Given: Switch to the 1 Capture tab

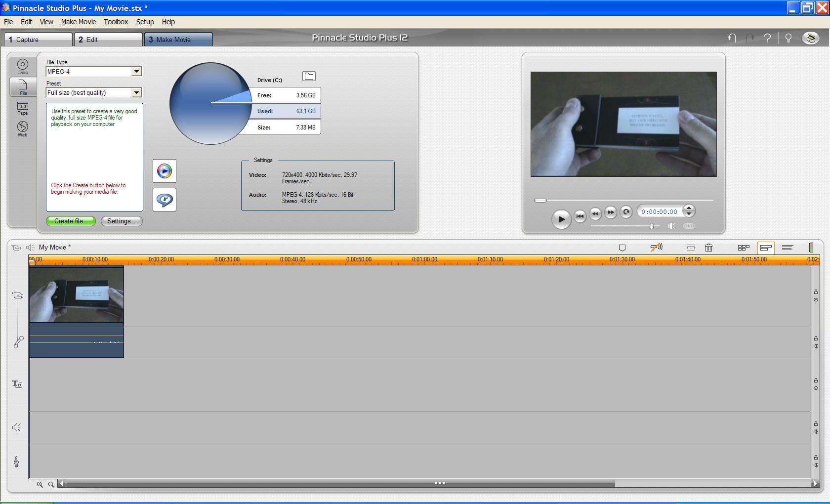Looking at the screenshot, I should point(38,40).
